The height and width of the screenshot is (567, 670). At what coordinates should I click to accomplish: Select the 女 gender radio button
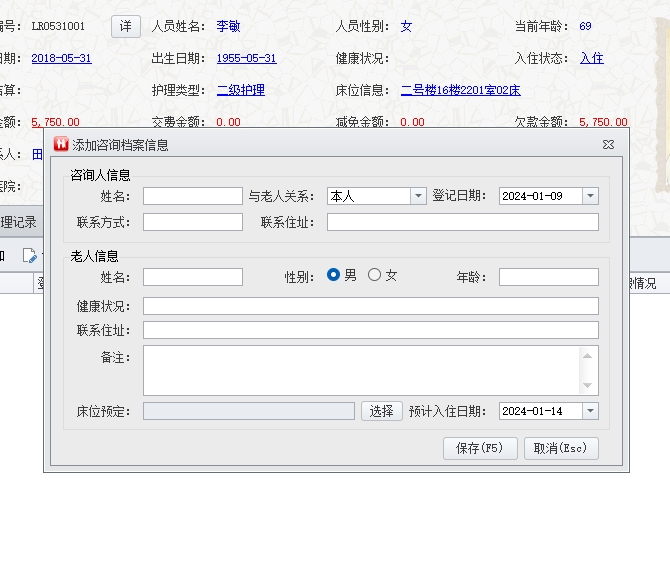click(374, 276)
